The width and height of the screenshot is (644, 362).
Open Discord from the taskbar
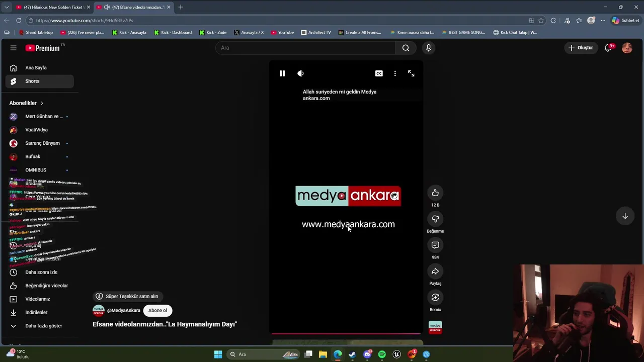[367, 354]
